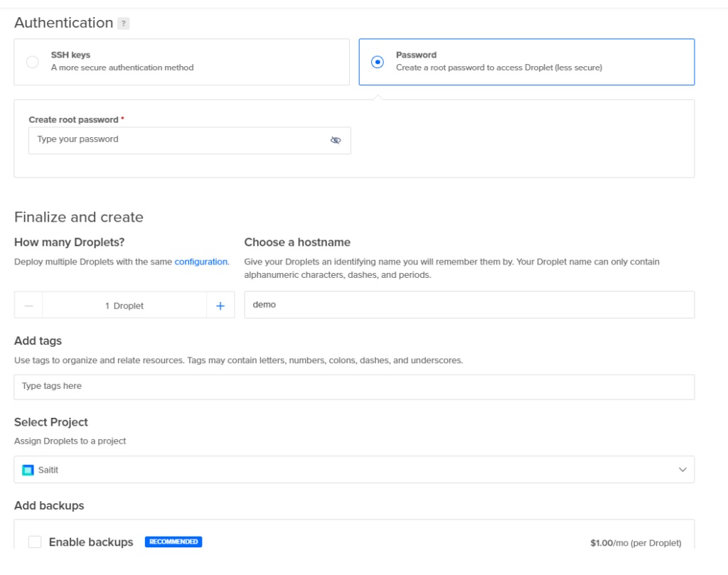This screenshot has width=728, height=575.
Task: Click the Enable backups label text
Action: pos(91,542)
